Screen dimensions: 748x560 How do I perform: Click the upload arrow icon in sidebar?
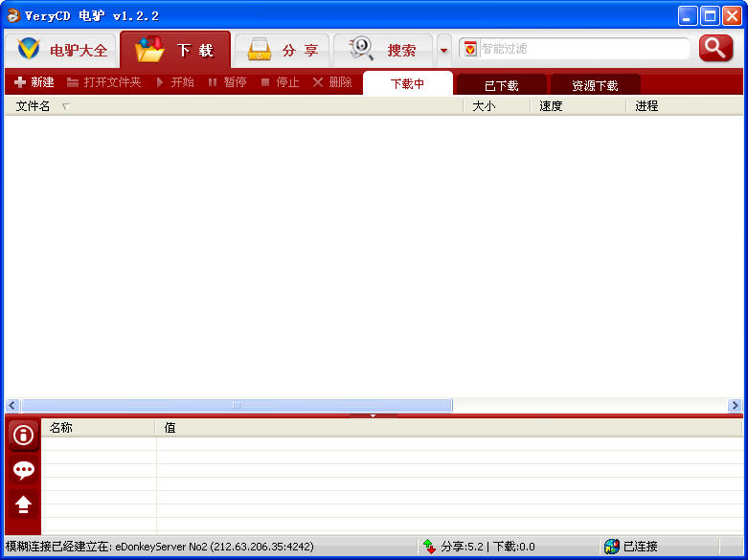24,504
